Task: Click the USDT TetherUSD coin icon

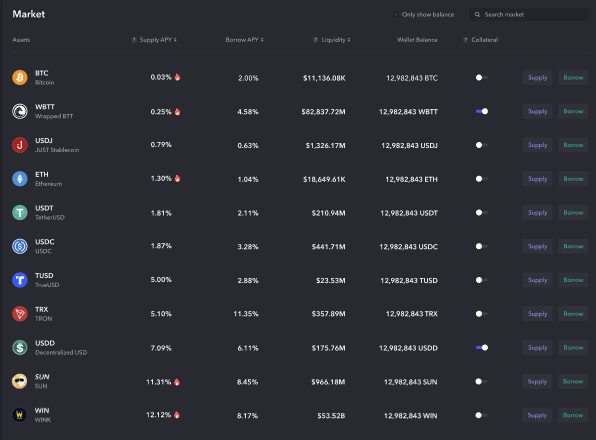Action: [20, 212]
